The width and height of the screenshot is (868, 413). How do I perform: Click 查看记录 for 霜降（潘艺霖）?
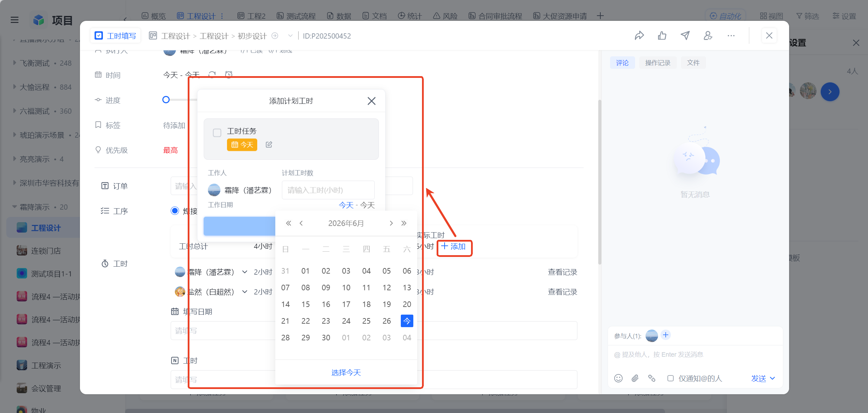(x=562, y=272)
